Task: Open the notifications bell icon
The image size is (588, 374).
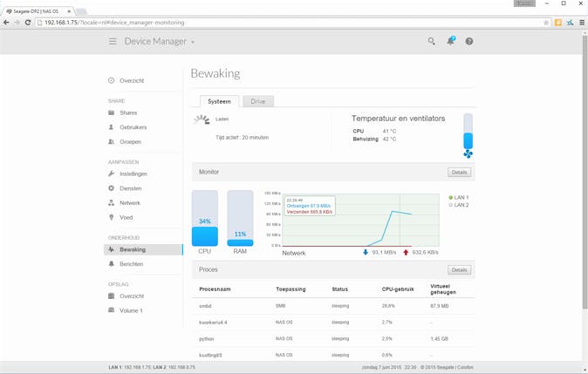Action: pyautogui.click(x=451, y=41)
